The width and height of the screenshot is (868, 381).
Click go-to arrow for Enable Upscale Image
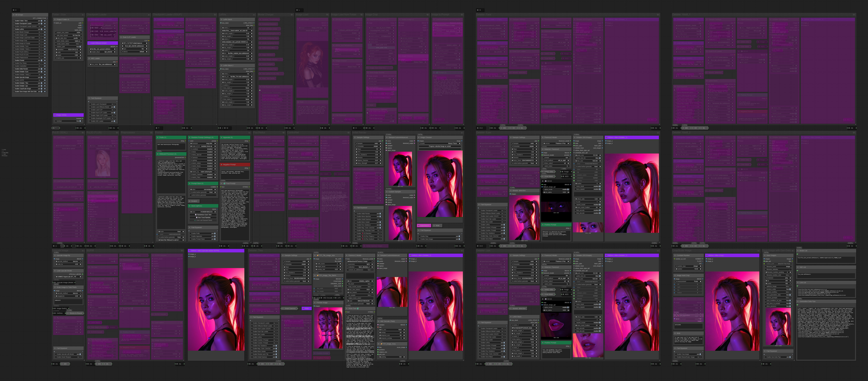(x=45, y=77)
